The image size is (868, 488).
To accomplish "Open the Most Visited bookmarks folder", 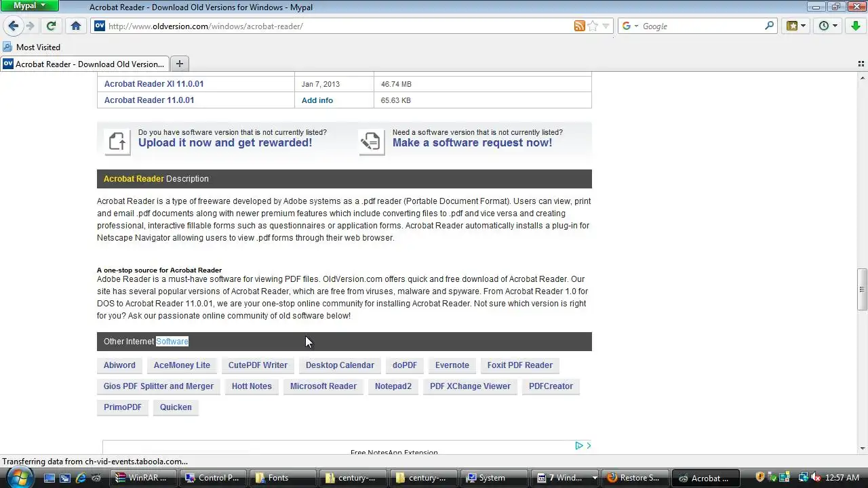I will pos(32,47).
